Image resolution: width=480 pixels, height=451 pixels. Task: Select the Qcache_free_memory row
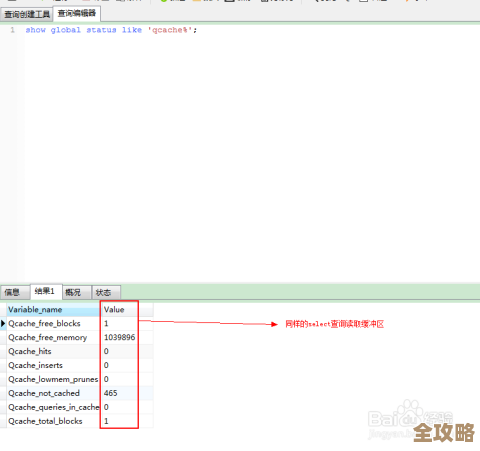tap(77, 337)
